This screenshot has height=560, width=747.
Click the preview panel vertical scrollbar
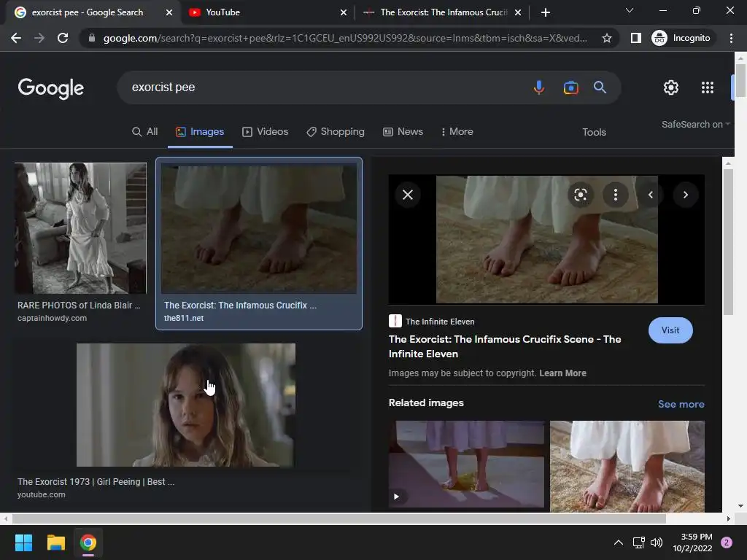point(727,242)
